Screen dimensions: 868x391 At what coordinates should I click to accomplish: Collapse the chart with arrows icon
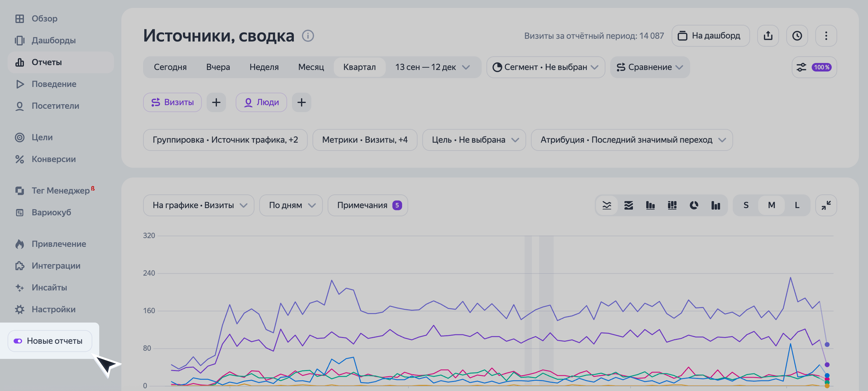click(826, 205)
